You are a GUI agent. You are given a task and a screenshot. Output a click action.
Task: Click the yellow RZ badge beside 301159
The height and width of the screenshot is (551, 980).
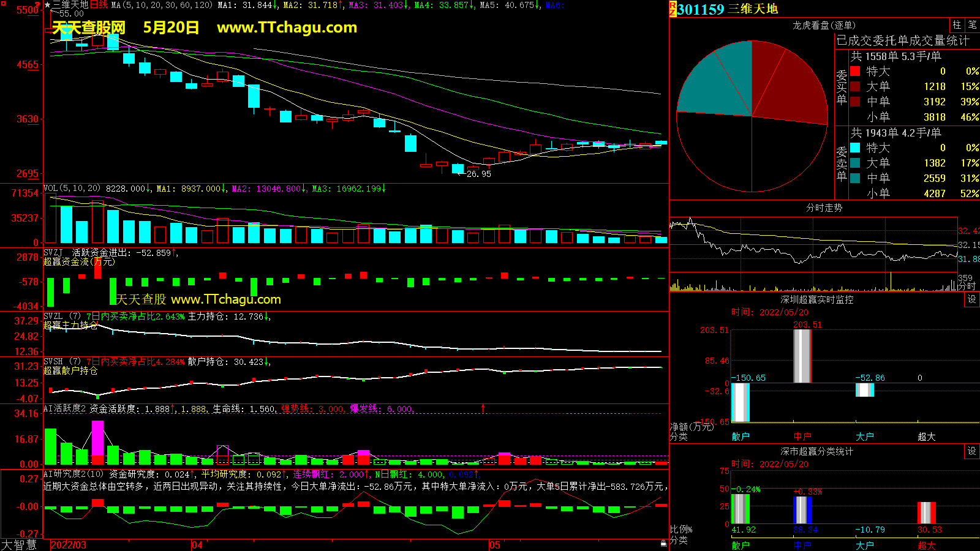pyautogui.click(x=673, y=9)
